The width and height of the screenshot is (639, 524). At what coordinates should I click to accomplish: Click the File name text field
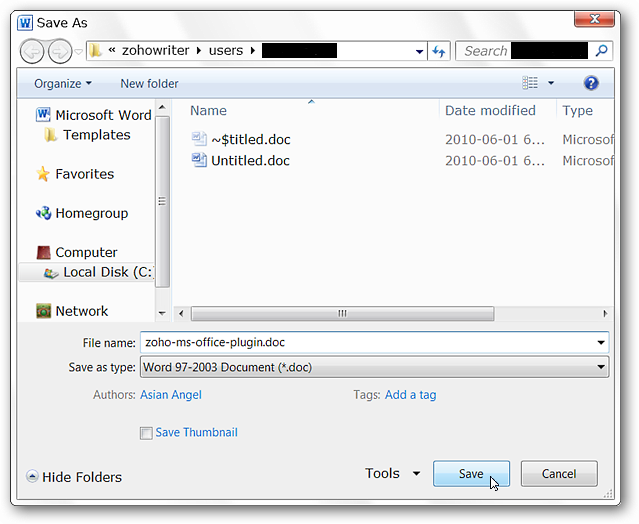pos(367,342)
